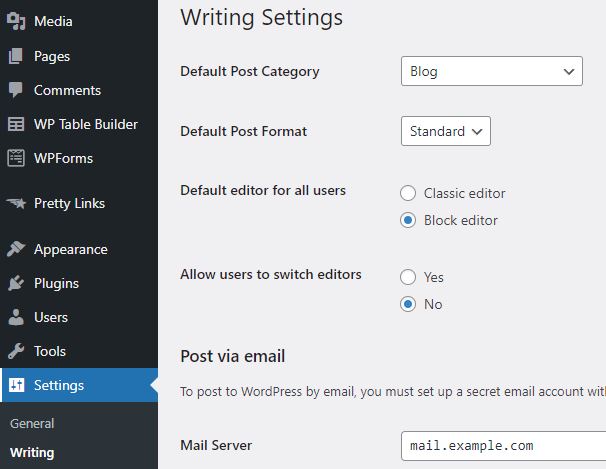
Task: Choose Yes for allowing editor switching
Action: click(x=408, y=277)
